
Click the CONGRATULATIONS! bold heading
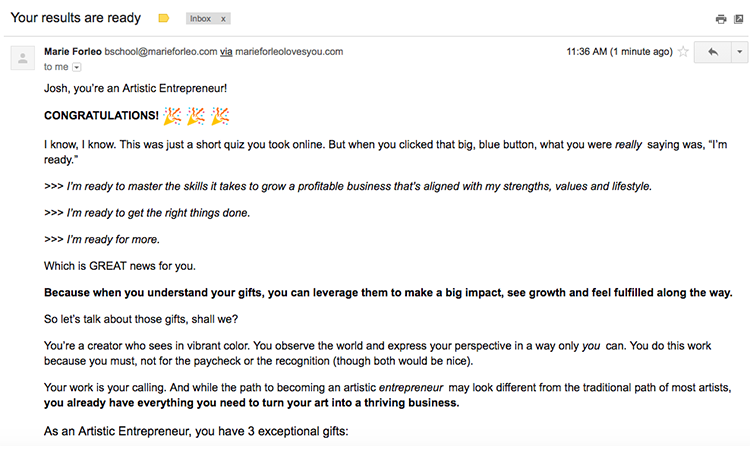click(101, 116)
